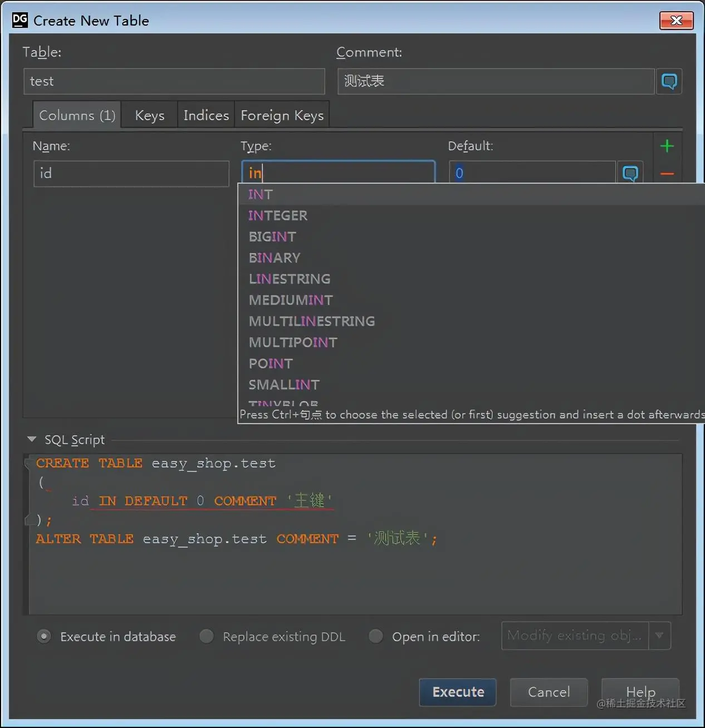Select MULTILINESTRING from the completion popup
This screenshot has width=705, height=728.
[x=471, y=321]
